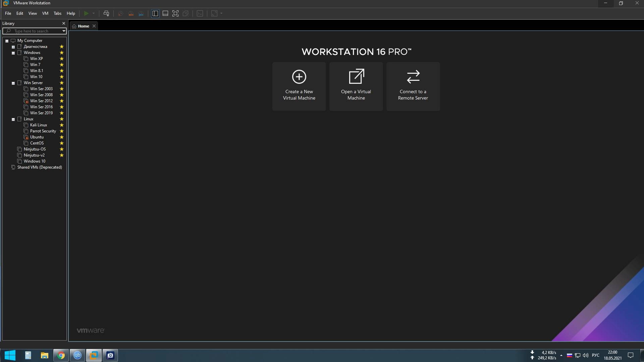Open the Edit menu

[x=20, y=13]
